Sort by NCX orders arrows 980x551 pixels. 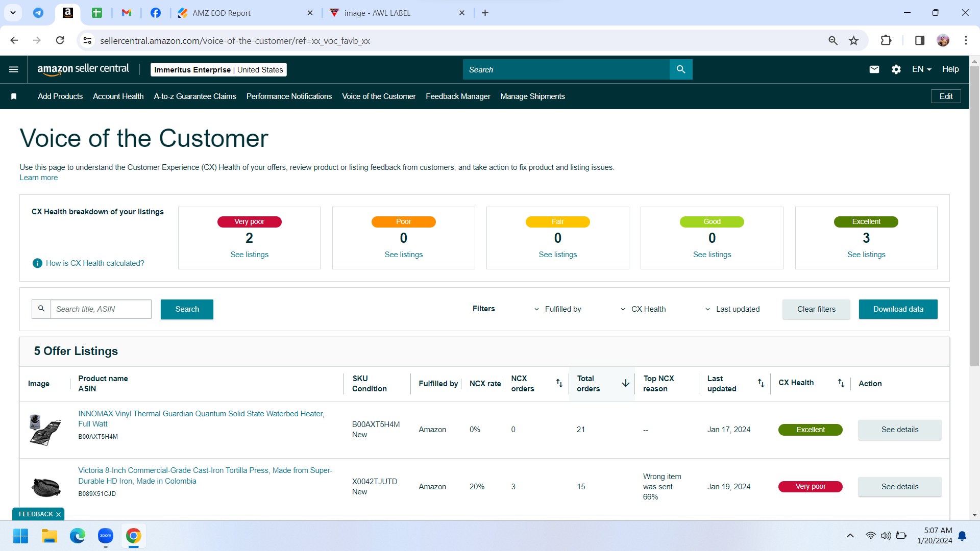pyautogui.click(x=559, y=383)
